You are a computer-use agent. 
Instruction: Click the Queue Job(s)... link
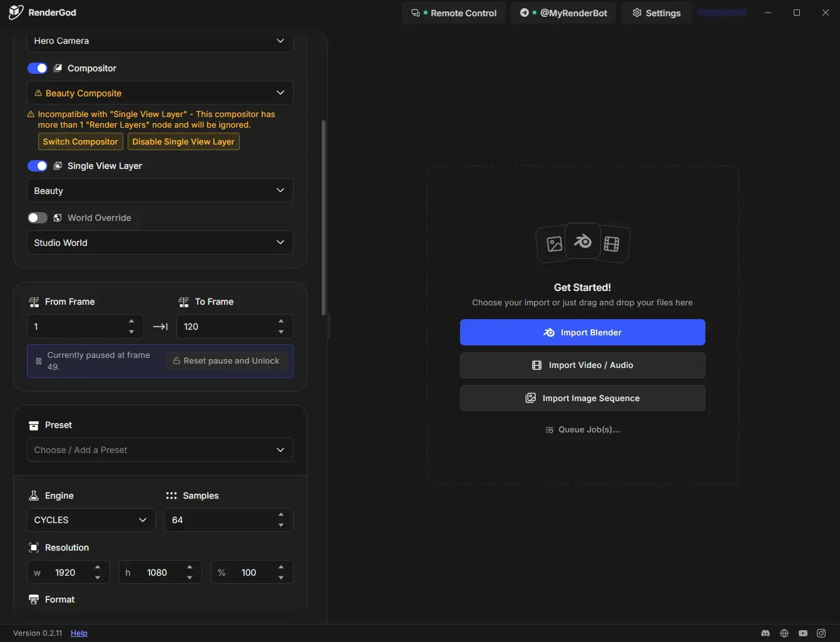coord(583,430)
